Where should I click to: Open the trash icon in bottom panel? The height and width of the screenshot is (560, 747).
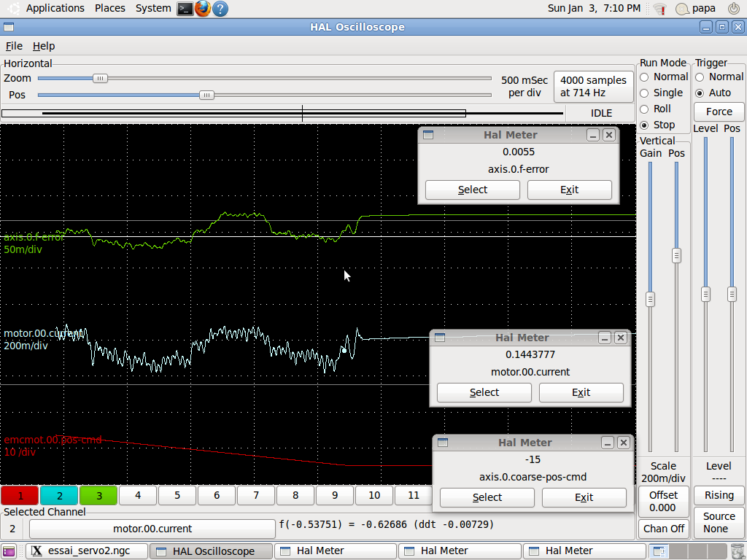point(738,551)
